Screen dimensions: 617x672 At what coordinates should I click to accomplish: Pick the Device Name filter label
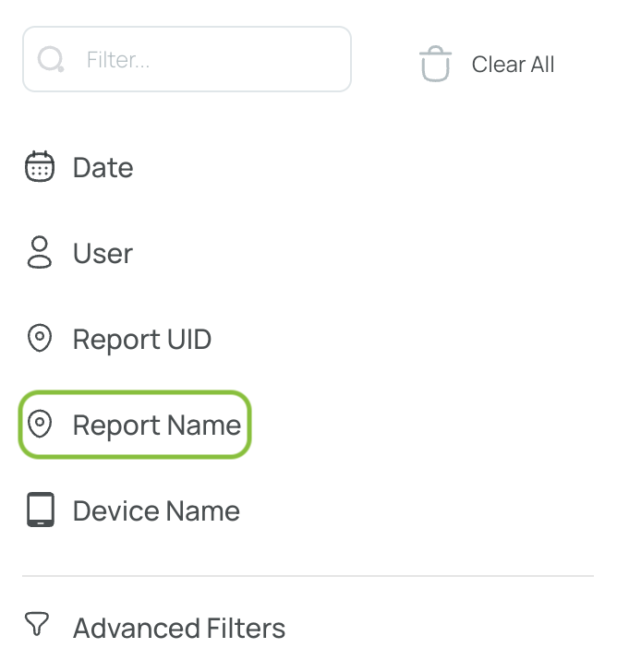pos(156,510)
